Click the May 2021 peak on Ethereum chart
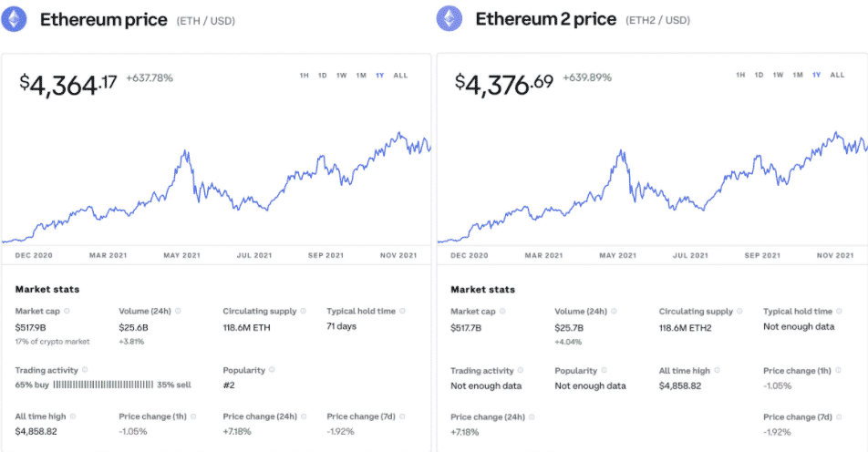Screen dimensions: 868x452 pyautogui.click(x=186, y=152)
